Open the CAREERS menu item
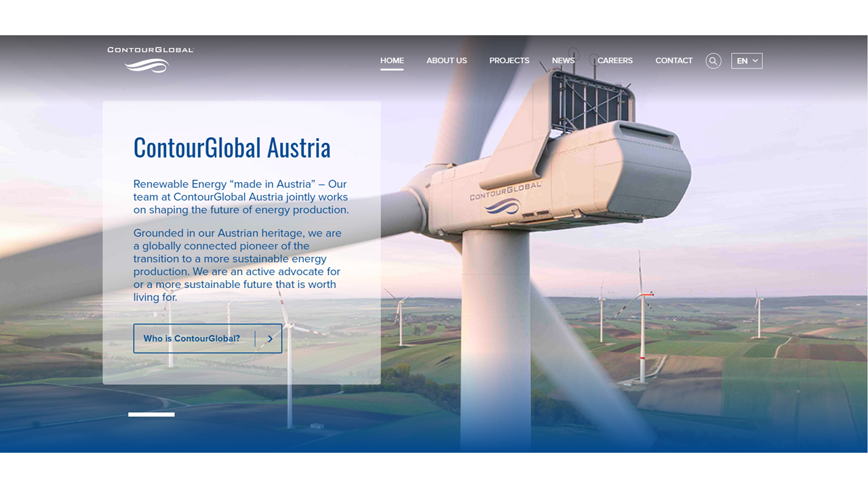 point(615,60)
